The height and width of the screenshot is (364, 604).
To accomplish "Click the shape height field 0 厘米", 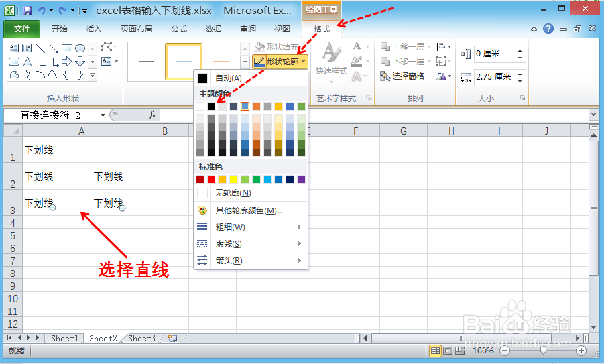I will (x=496, y=54).
